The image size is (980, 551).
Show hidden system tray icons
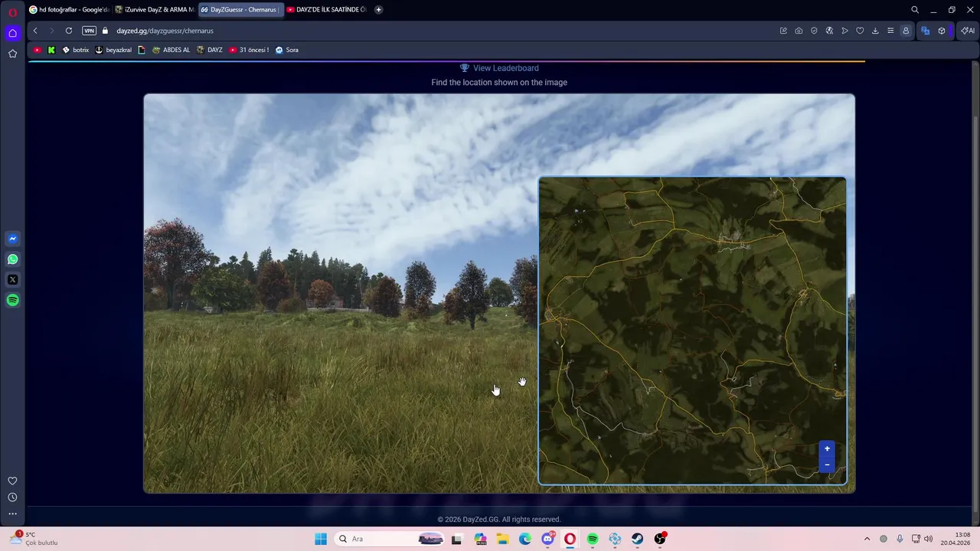click(867, 539)
